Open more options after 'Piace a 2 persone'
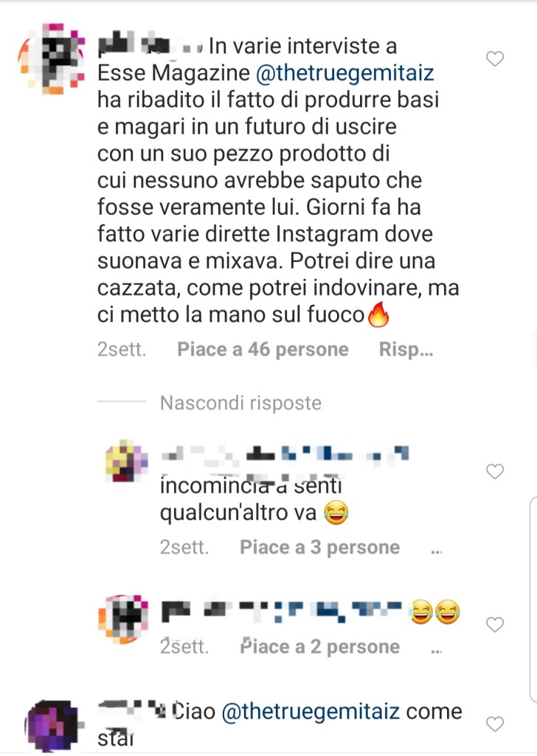Viewport: 537px width, 756px height. pyautogui.click(x=437, y=650)
